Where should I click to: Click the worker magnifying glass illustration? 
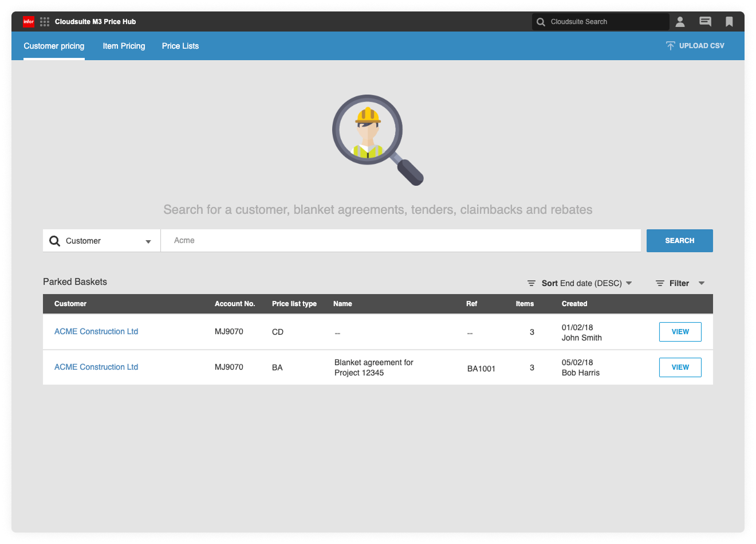(378, 140)
